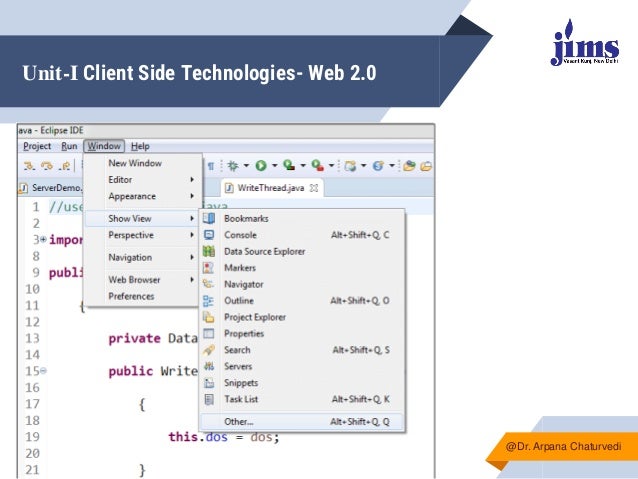Toggle the Show Whitespace Characters pilcrow icon

[x=211, y=166]
